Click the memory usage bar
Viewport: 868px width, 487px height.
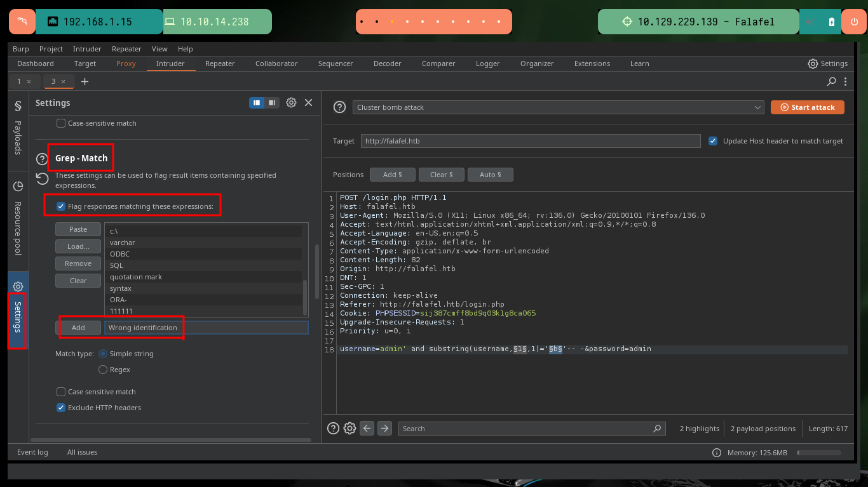(x=819, y=453)
